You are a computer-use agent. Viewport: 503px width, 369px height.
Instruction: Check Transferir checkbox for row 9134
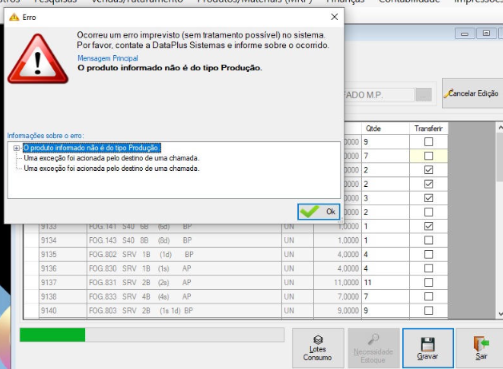pyautogui.click(x=428, y=240)
